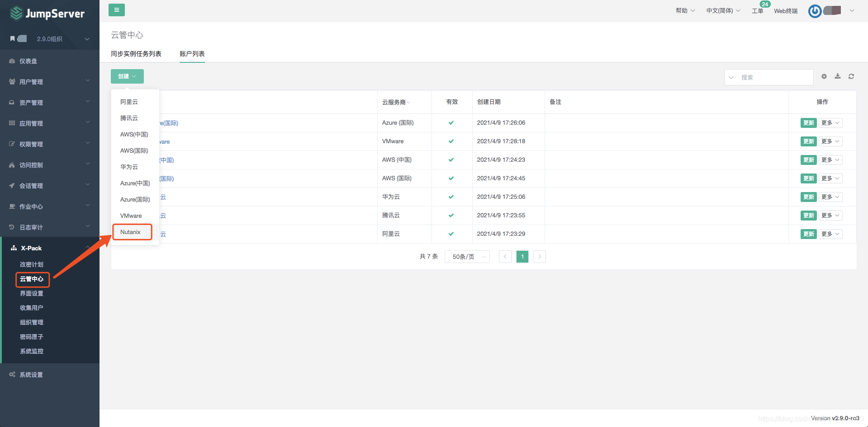Viewport: 868px width, 427px height.
Task: Open 密码匣子 in the sidebar
Action: coord(32,337)
